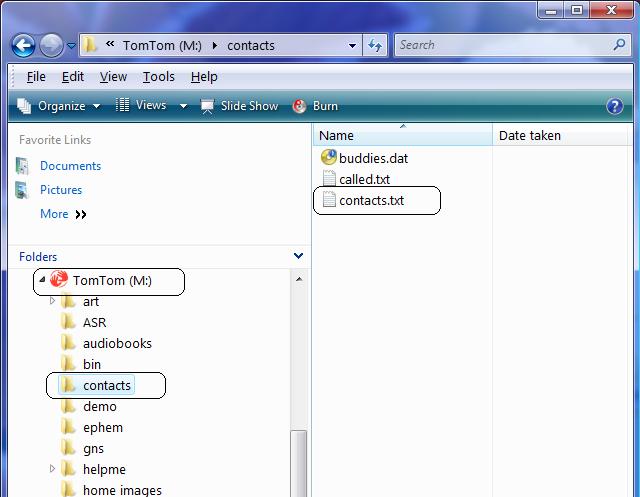Collapse the TomTom (M:) tree node
This screenshot has width=640, height=497.
coord(42,280)
